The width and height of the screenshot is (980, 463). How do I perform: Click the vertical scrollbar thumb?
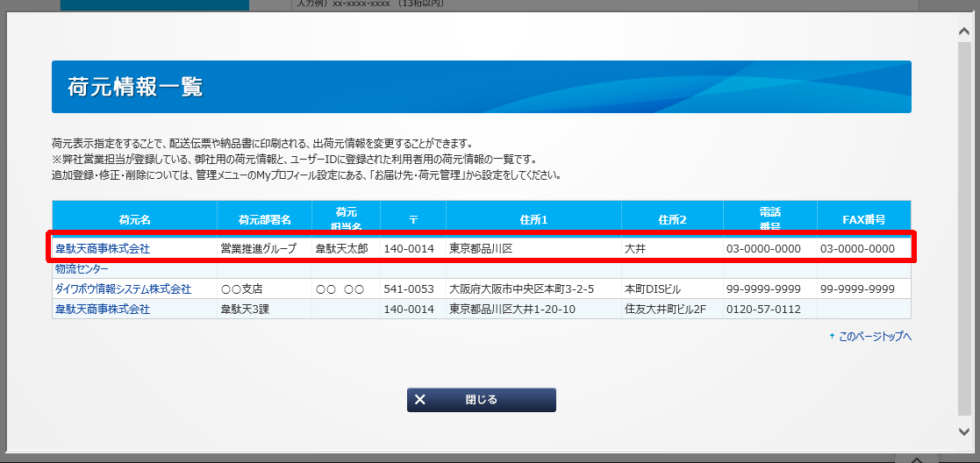coord(965,228)
